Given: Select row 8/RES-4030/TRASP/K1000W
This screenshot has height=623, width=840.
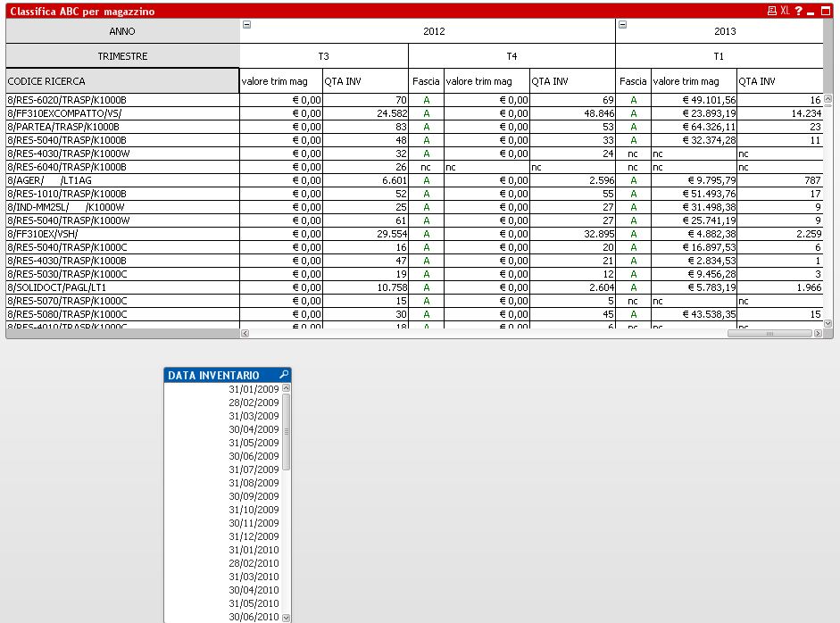Looking at the screenshot, I should tap(122, 154).
